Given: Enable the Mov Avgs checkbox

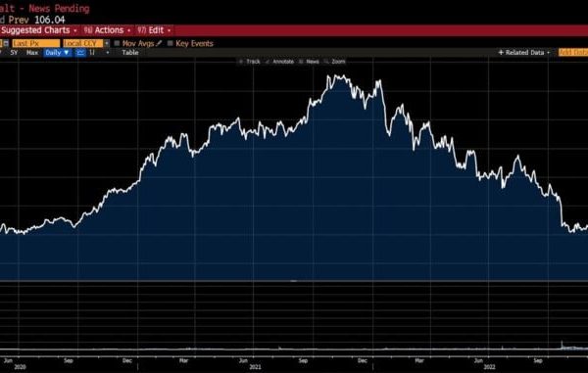Looking at the screenshot, I should 117,43.
